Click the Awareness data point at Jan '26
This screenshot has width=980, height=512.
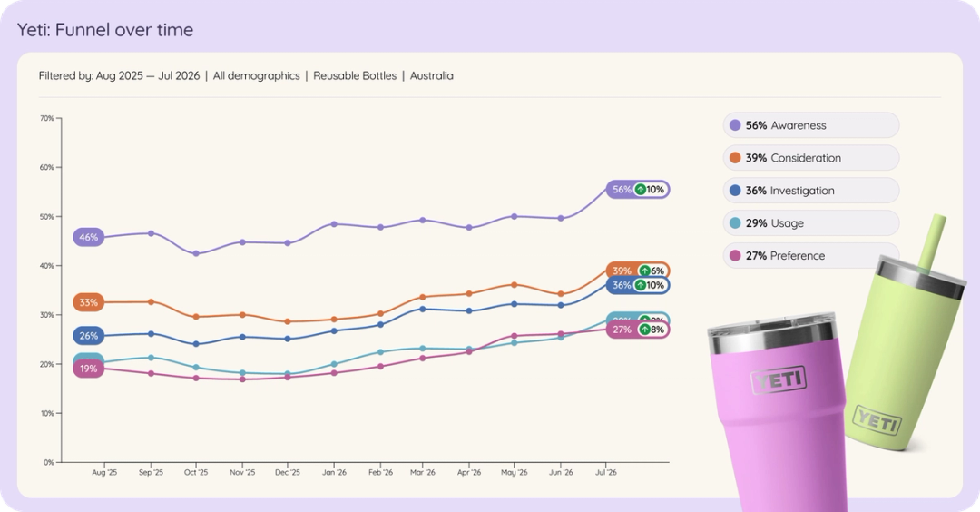334,224
